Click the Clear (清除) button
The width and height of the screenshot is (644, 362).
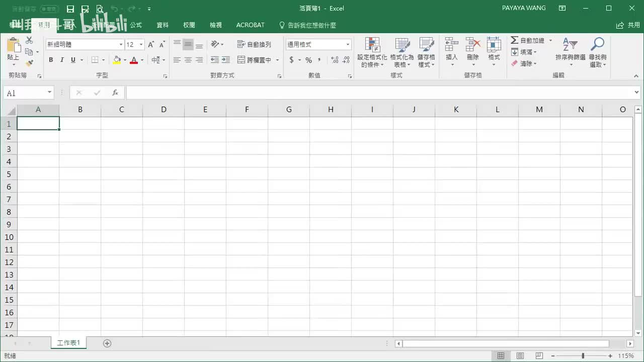click(524, 63)
